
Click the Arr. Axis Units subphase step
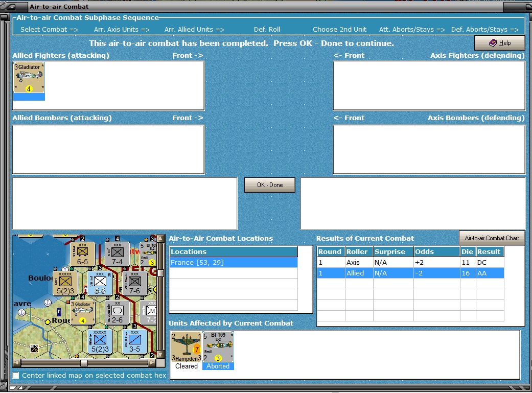click(122, 30)
